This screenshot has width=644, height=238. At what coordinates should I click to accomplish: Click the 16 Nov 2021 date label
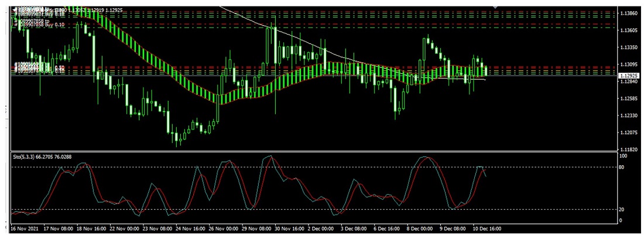25,228
